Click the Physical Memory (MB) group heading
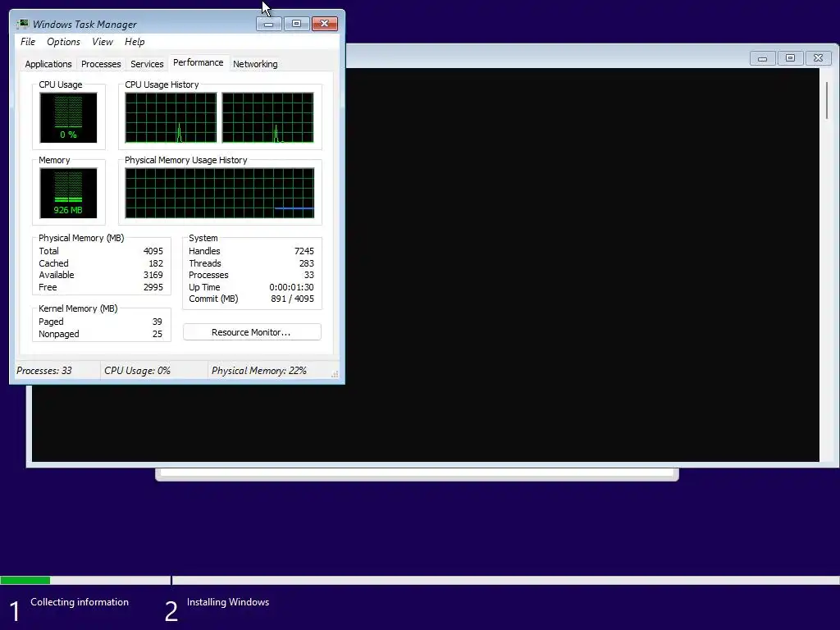The height and width of the screenshot is (630, 840). [x=81, y=238]
